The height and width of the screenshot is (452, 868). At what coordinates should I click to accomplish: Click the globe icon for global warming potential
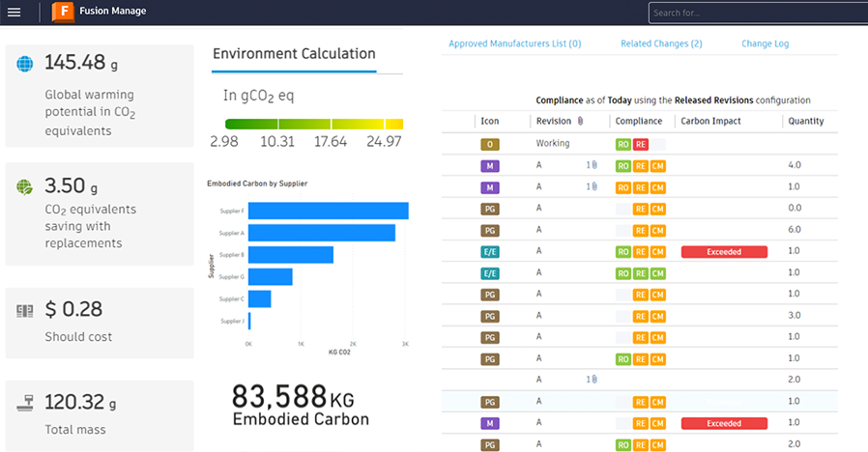tap(25, 65)
